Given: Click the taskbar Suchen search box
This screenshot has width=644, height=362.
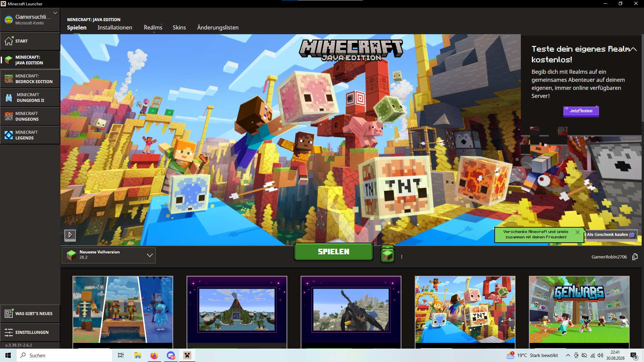Looking at the screenshot, I should pos(64,355).
